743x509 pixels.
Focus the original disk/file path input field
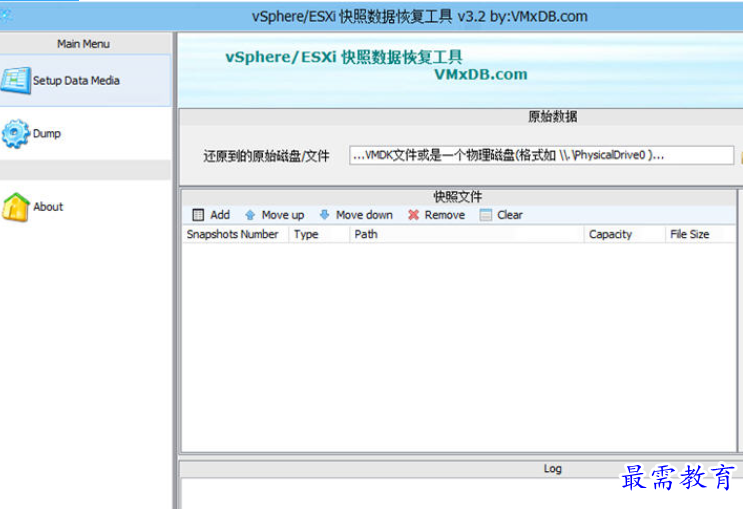(x=542, y=155)
